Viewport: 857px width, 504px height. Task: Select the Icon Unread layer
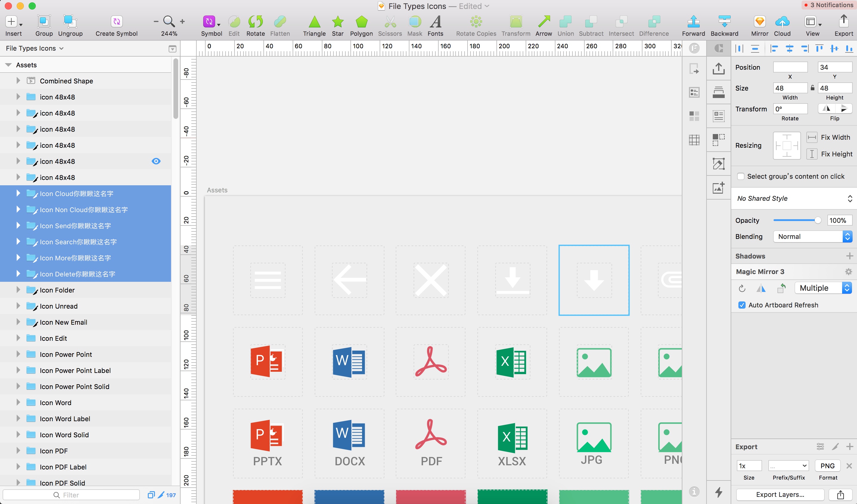pyautogui.click(x=85, y=306)
